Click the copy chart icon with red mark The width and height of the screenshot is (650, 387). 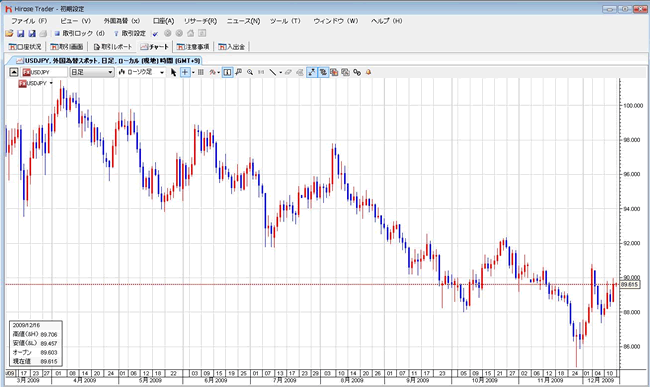coord(334,72)
